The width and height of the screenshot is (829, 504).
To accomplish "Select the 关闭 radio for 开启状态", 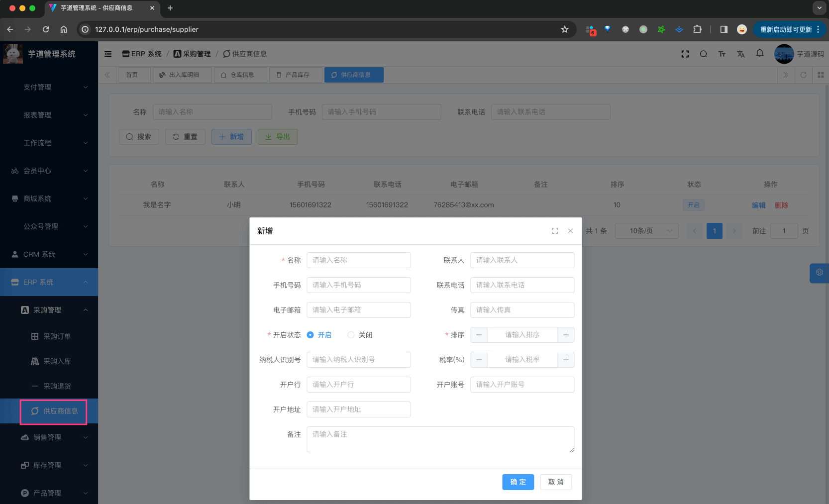I will 351,335.
